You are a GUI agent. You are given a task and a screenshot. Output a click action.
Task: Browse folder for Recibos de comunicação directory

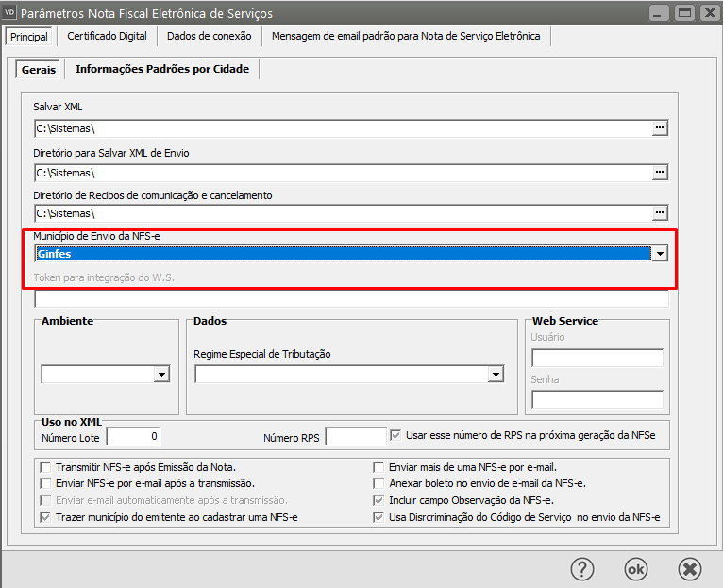pos(660,213)
